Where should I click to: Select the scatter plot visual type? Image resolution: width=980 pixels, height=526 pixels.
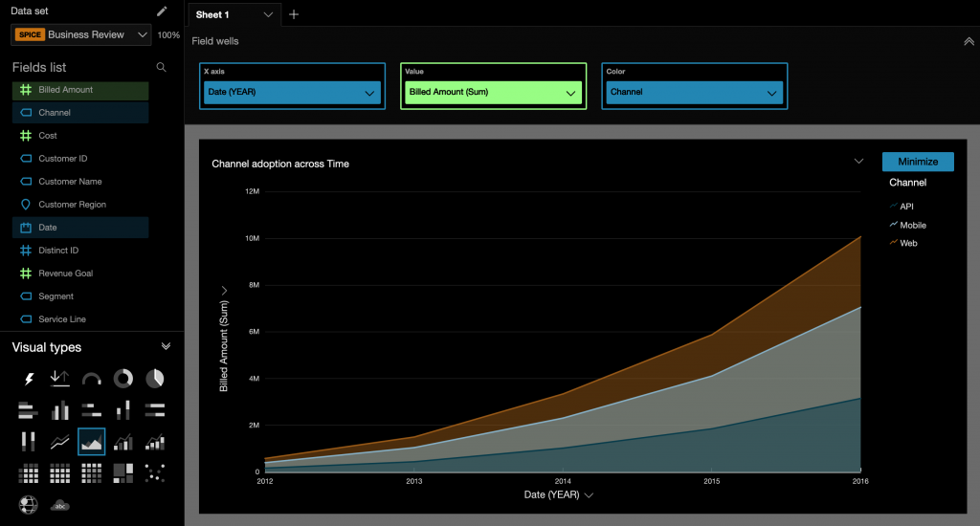(x=154, y=472)
